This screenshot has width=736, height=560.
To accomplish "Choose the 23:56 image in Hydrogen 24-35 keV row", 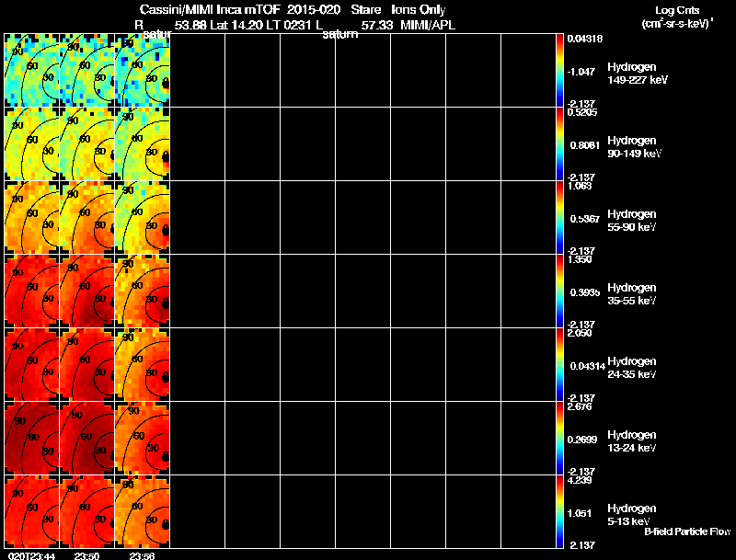I will 143,364.
